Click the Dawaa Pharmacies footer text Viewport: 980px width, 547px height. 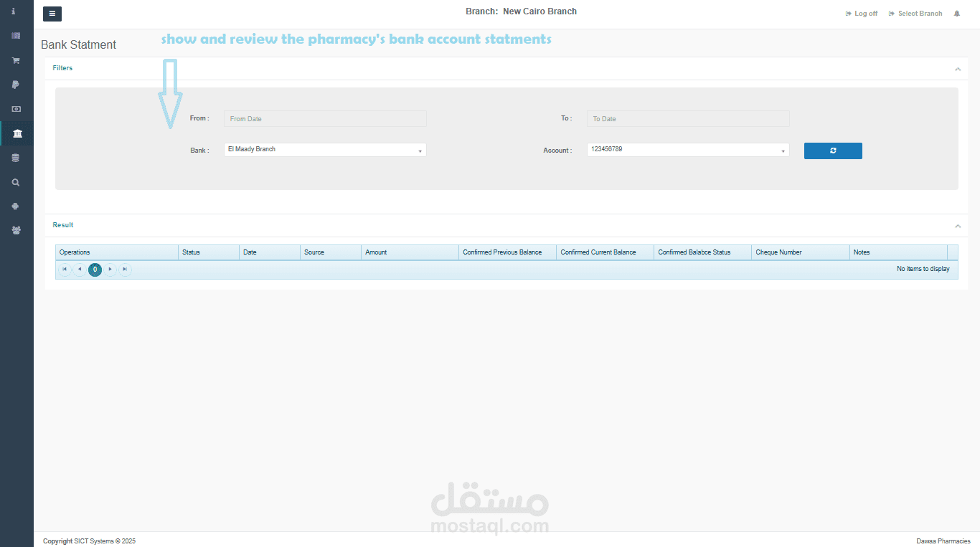click(943, 541)
